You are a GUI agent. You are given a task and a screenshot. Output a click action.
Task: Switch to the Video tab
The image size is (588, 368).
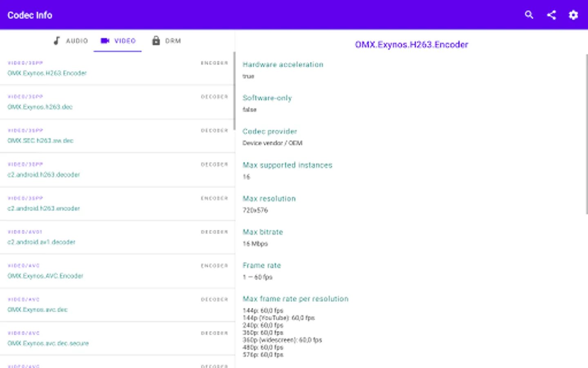tap(118, 41)
